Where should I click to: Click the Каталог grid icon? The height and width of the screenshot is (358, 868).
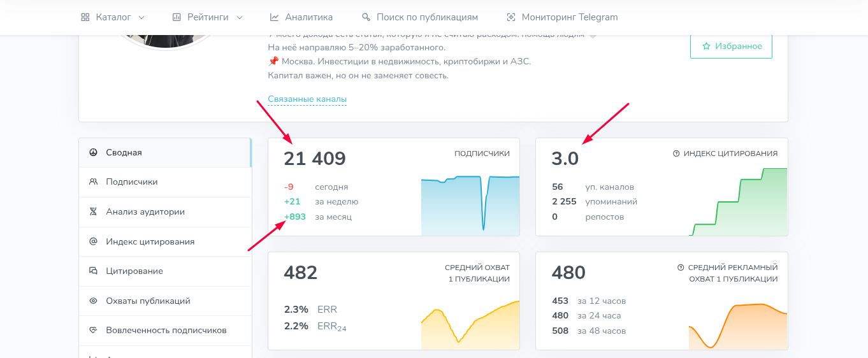[x=85, y=17]
